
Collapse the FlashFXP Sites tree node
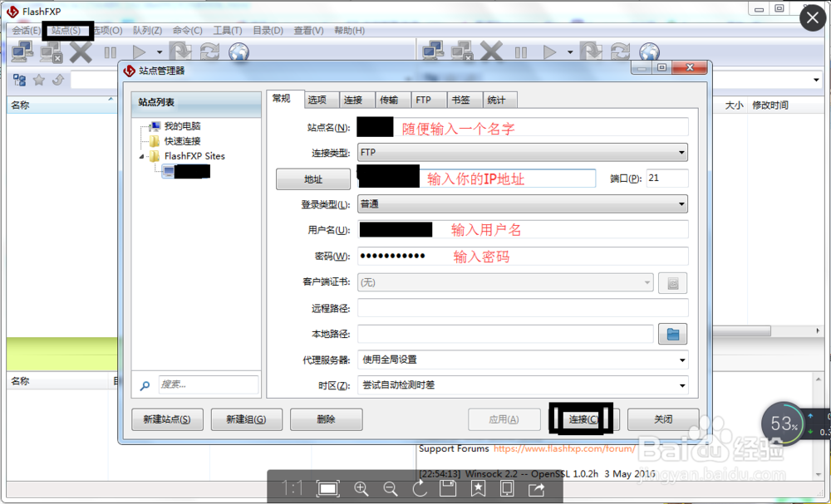click(141, 157)
